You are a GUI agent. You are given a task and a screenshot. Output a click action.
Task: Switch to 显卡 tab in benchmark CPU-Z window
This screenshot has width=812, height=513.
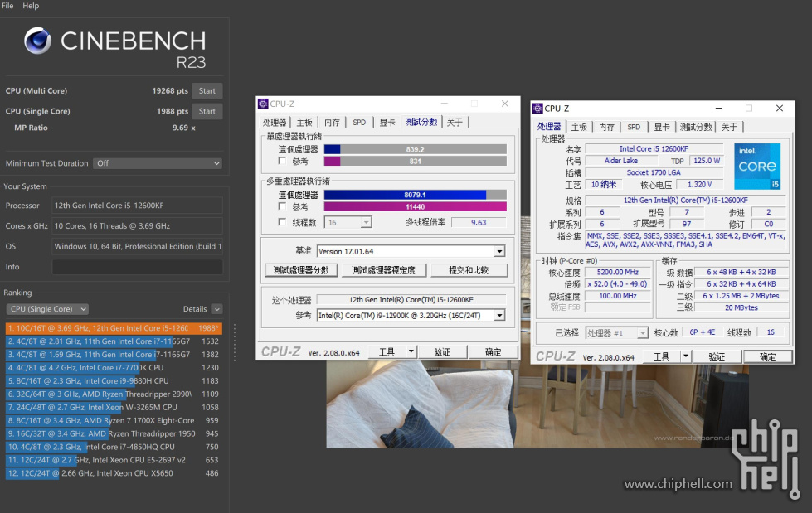coord(387,122)
